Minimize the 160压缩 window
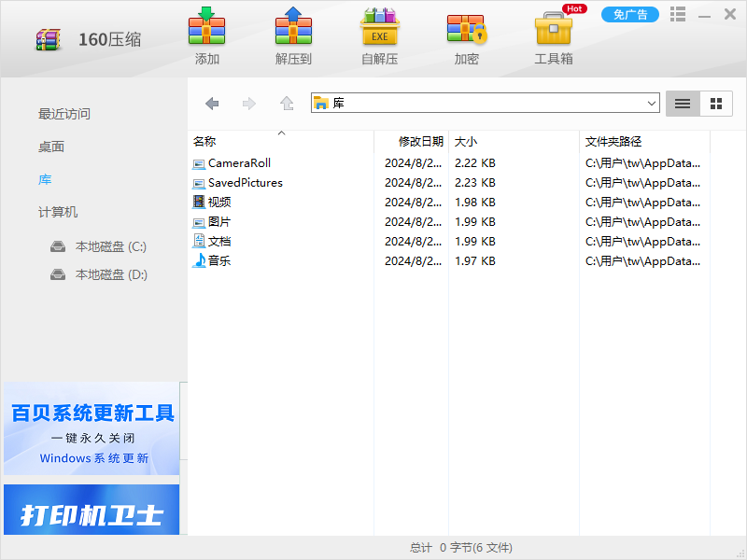Screen dimensions: 747x560 click(705, 16)
